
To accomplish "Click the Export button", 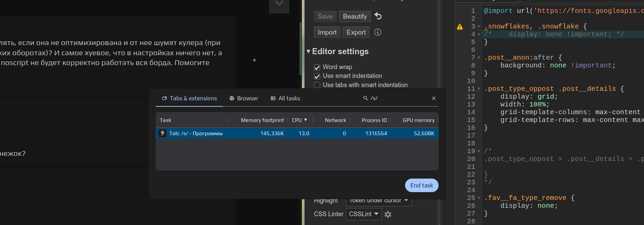I will click(356, 32).
